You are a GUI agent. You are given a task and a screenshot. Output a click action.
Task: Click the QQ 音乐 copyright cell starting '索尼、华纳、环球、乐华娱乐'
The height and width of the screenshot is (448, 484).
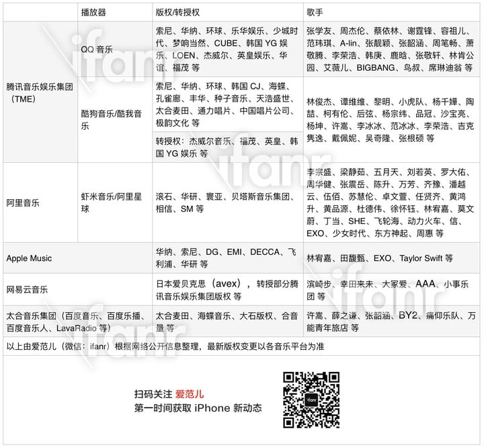(x=228, y=49)
